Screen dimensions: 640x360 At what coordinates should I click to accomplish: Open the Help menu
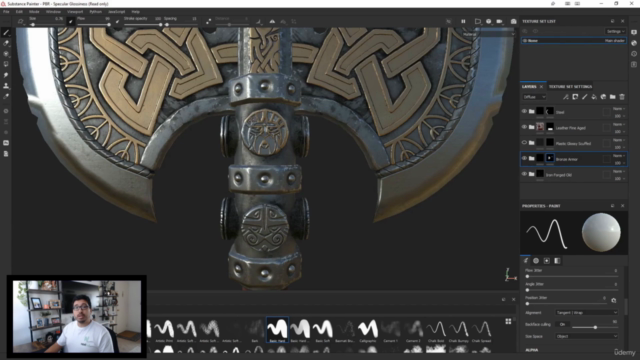pyautogui.click(x=136, y=12)
